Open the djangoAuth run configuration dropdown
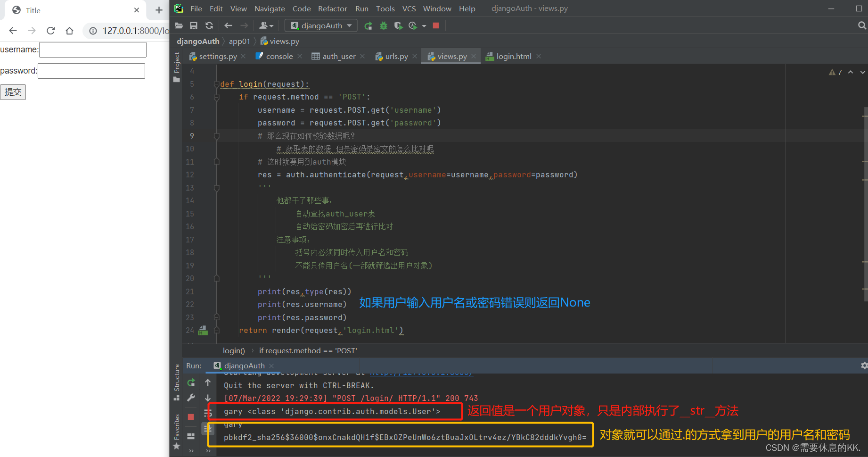This screenshot has width=868, height=457. [321, 25]
